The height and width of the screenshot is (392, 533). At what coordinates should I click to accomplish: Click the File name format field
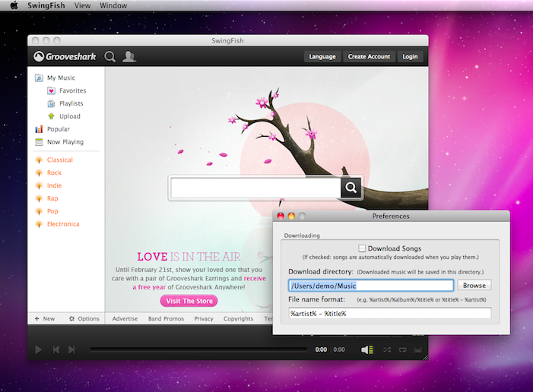point(389,313)
